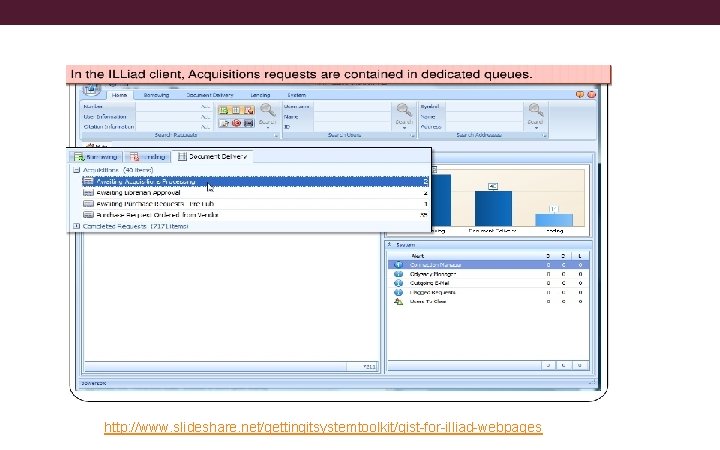This screenshot has width=720, height=450.
Task: Click the ID field in Search Users
Action: coord(352,127)
